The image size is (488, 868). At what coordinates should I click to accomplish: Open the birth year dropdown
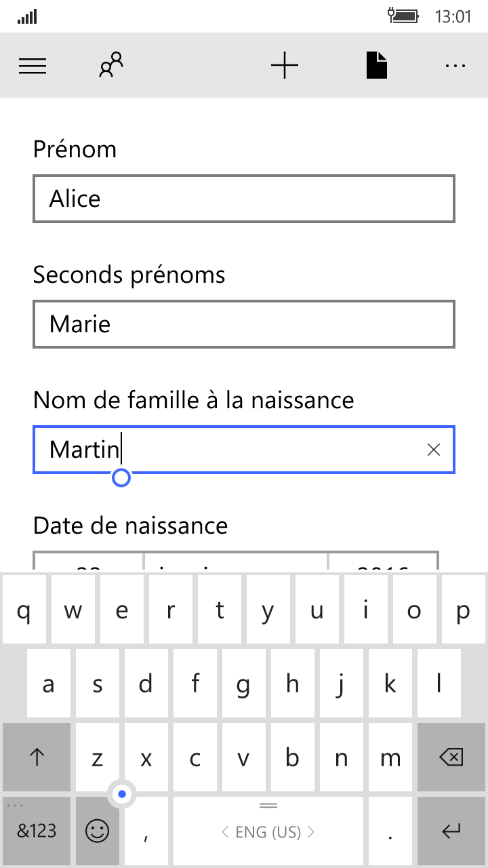click(384, 561)
